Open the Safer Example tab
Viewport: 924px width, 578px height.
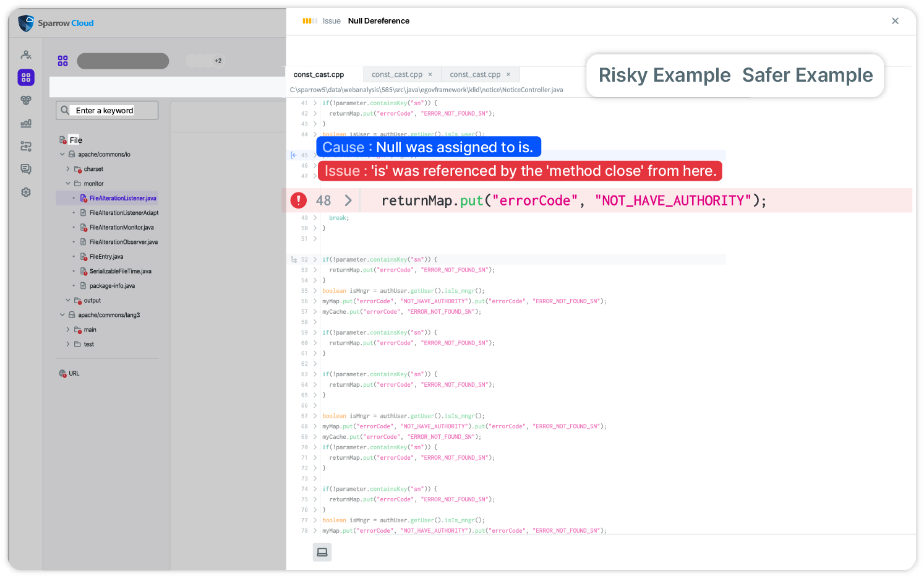(807, 75)
